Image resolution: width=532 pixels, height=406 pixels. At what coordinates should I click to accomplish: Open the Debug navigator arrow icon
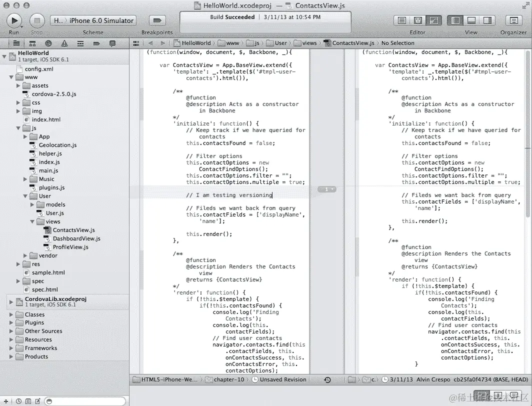coord(97,43)
